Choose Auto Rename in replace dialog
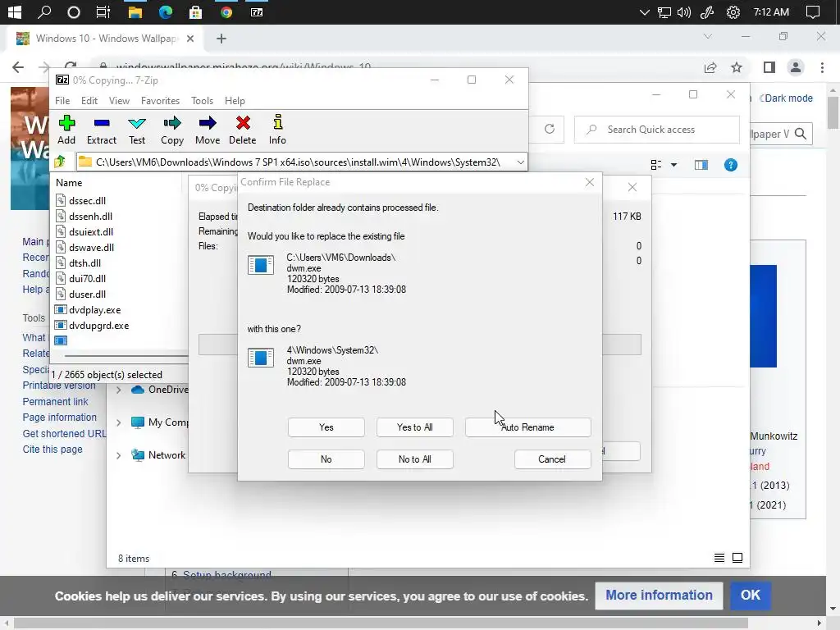The image size is (840, 630). click(528, 427)
